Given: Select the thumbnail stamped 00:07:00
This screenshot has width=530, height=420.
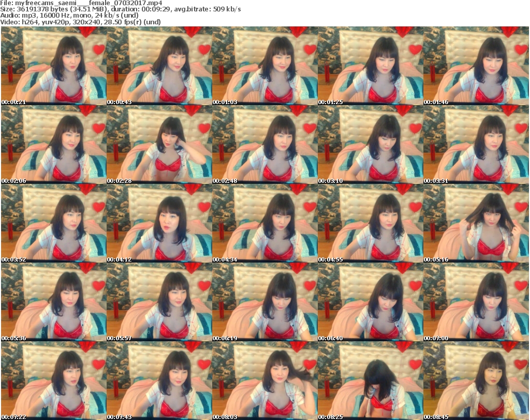Looking at the screenshot, I should coord(476,302).
